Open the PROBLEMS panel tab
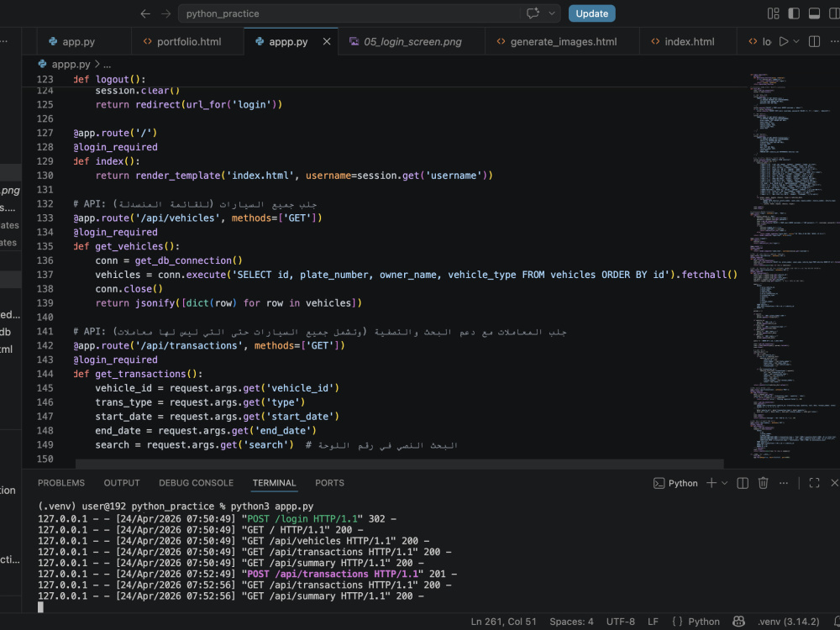The image size is (840, 630). click(61, 483)
